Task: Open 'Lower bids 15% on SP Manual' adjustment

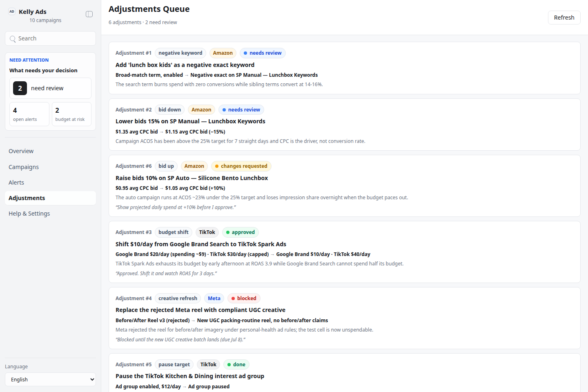Action: (190, 121)
